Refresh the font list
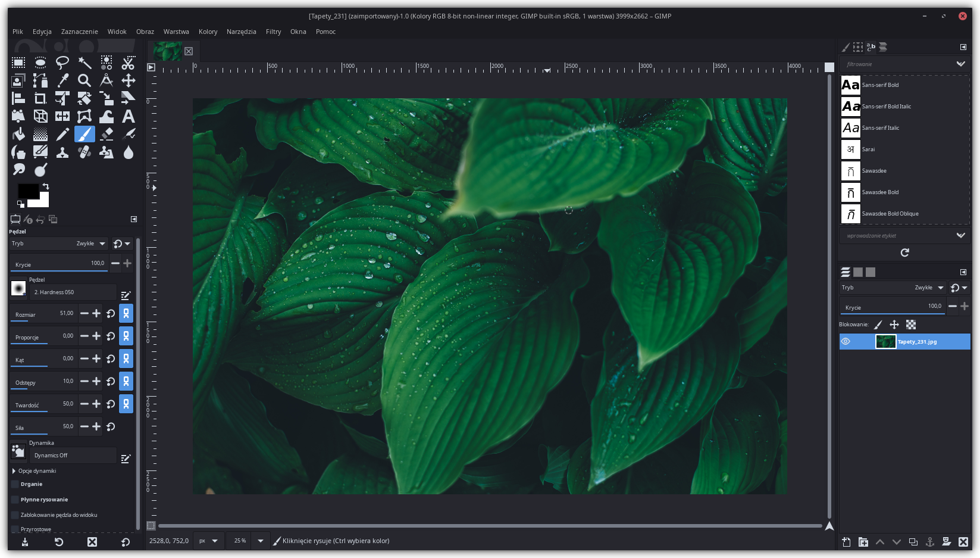Viewport: 980px width, 558px height. pyautogui.click(x=904, y=252)
